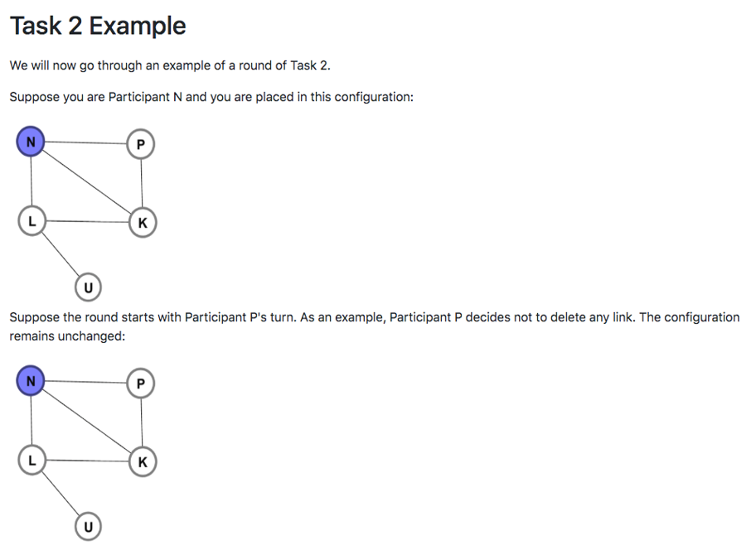Select node P in the bottom graph
This screenshot has width=756, height=555.
[141, 383]
